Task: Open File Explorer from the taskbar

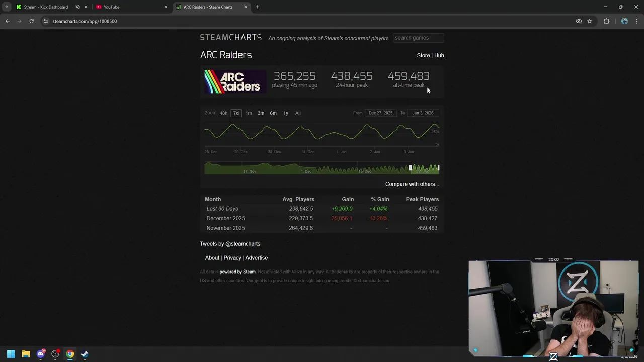Action: coord(26,354)
